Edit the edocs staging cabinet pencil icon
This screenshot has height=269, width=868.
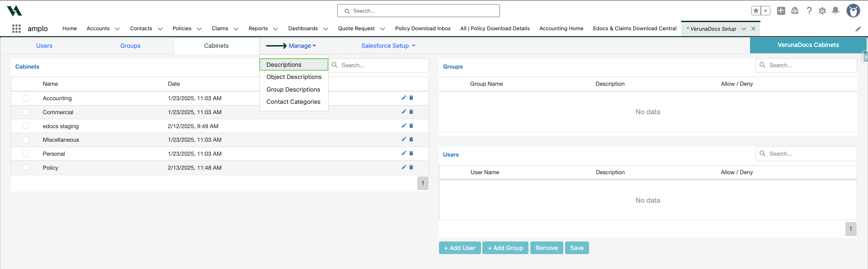(404, 125)
